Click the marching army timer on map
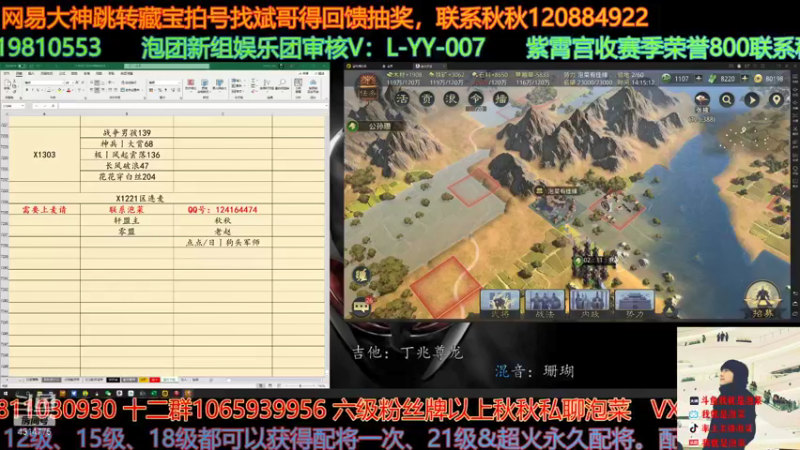This screenshot has height=450, width=800. coord(595,260)
